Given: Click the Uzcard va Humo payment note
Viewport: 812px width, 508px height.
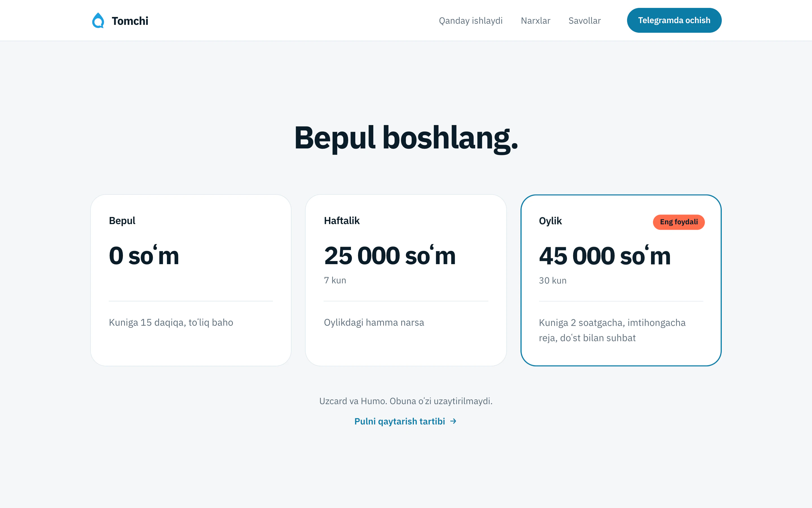Looking at the screenshot, I should (x=406, y=401).
